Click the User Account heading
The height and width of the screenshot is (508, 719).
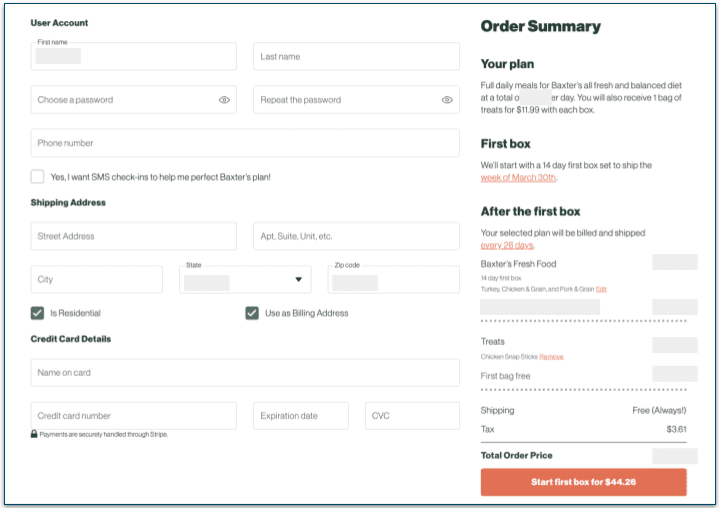(59, 23)
